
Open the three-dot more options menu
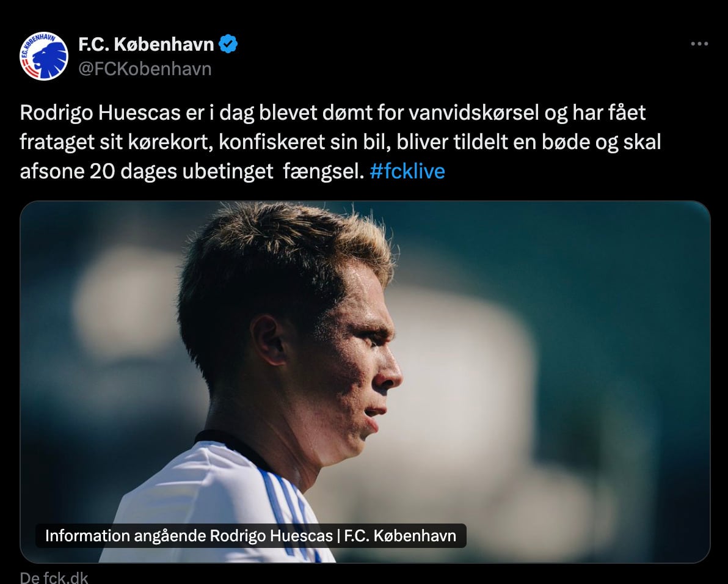pos(699,43)
